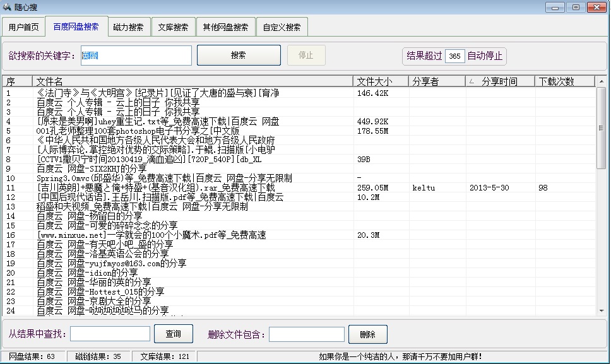Maximize the 随心搜 window

coord(575,7)
